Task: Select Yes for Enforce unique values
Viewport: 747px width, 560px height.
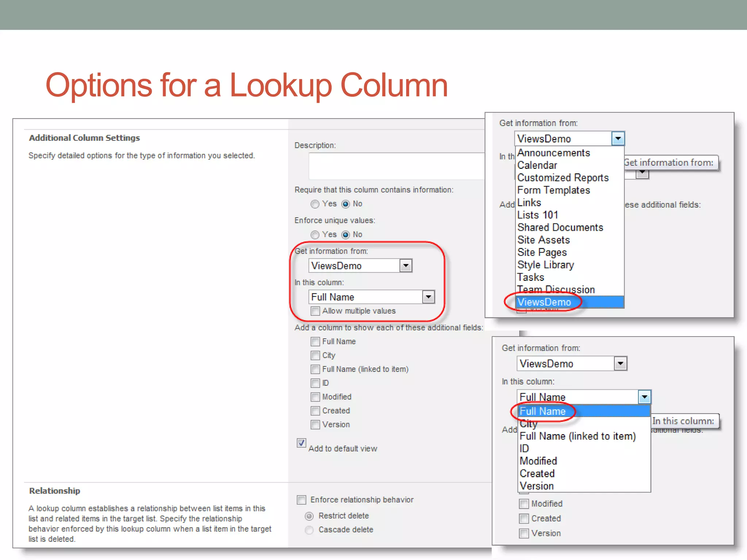Action: (x=315, y=234)
